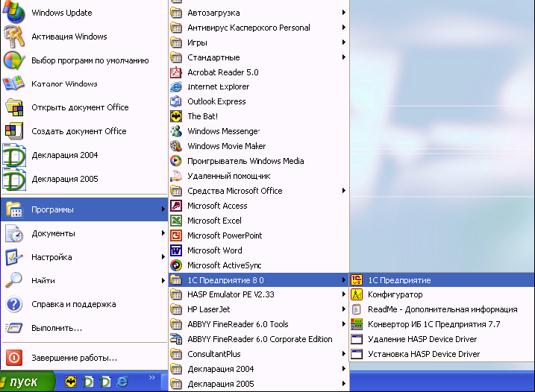Click The Bat! icon in Programs menu

pyautogui.click(x=176, y=116)
